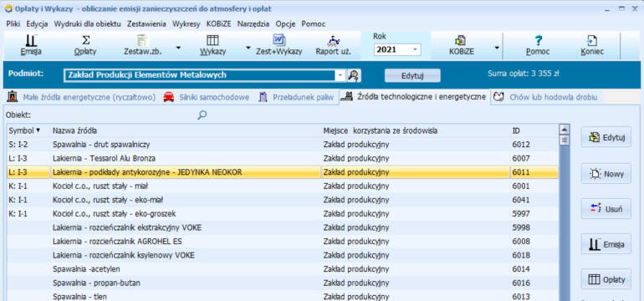Select row Spawalnia - drut spawalniczy
Viewport: 644px width, 301px height.
click(283, 145)
